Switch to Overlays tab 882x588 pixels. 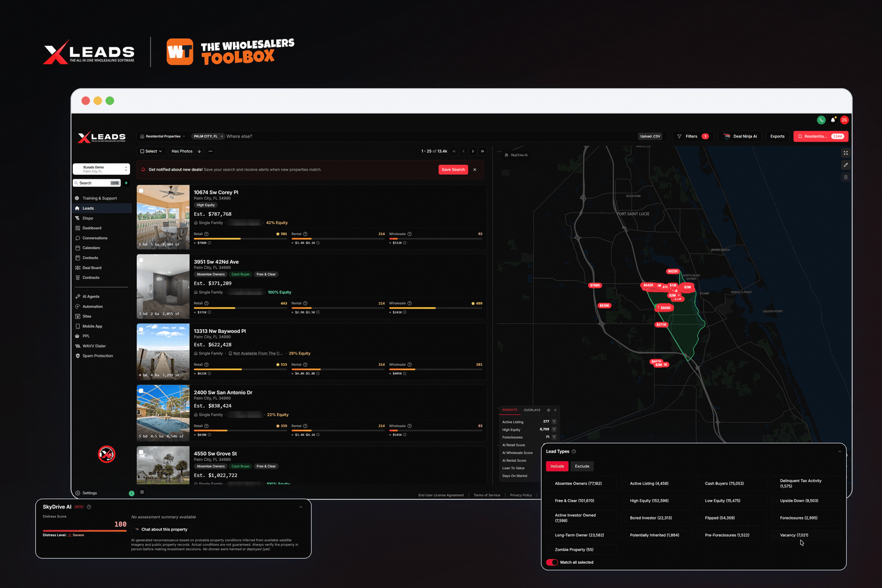pos(532,410)
